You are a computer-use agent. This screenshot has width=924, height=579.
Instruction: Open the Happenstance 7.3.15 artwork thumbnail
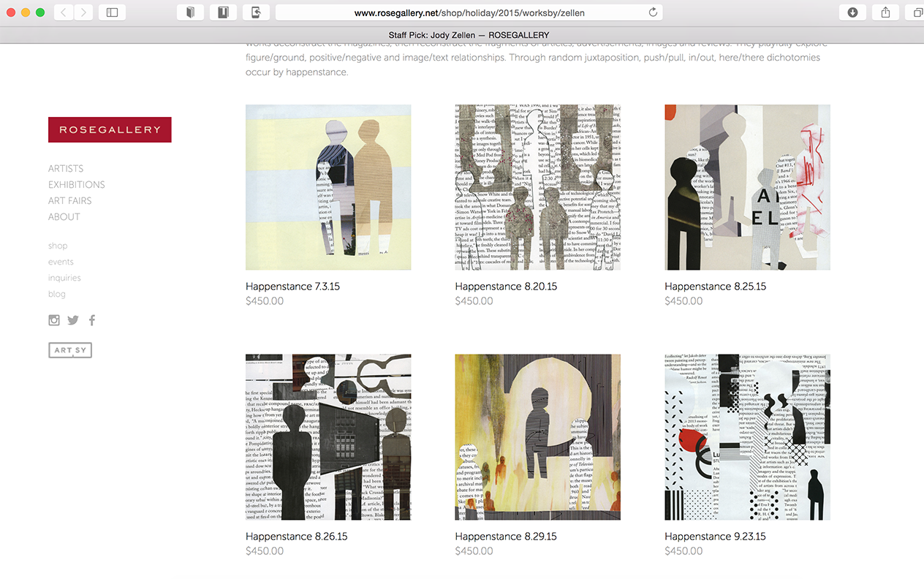[328, 187]
